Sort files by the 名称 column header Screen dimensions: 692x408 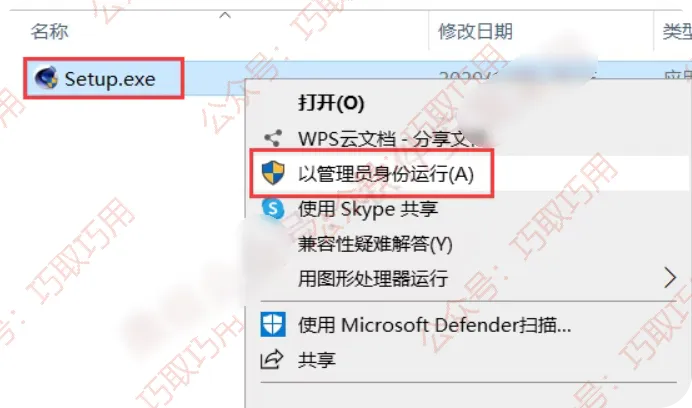[49, 31]
